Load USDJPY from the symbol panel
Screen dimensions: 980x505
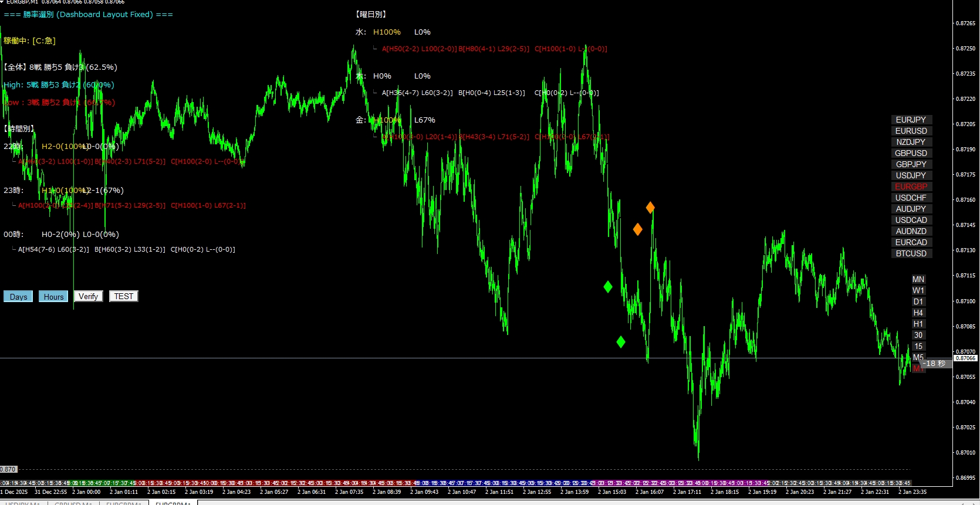coord(911,175)
